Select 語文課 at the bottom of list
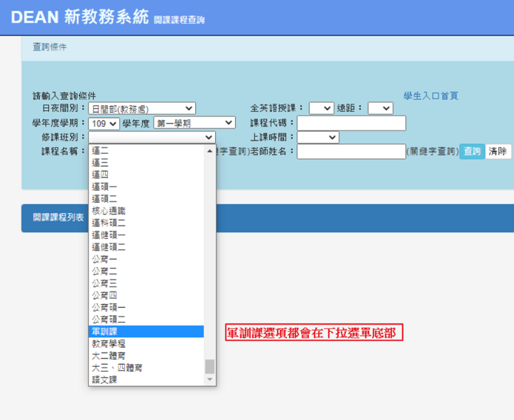This screenshot has width=514, height=420. click(146, 380)
